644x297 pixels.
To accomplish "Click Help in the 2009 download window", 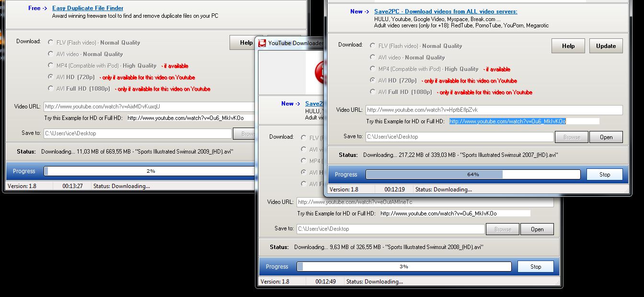I will [242, 43].
